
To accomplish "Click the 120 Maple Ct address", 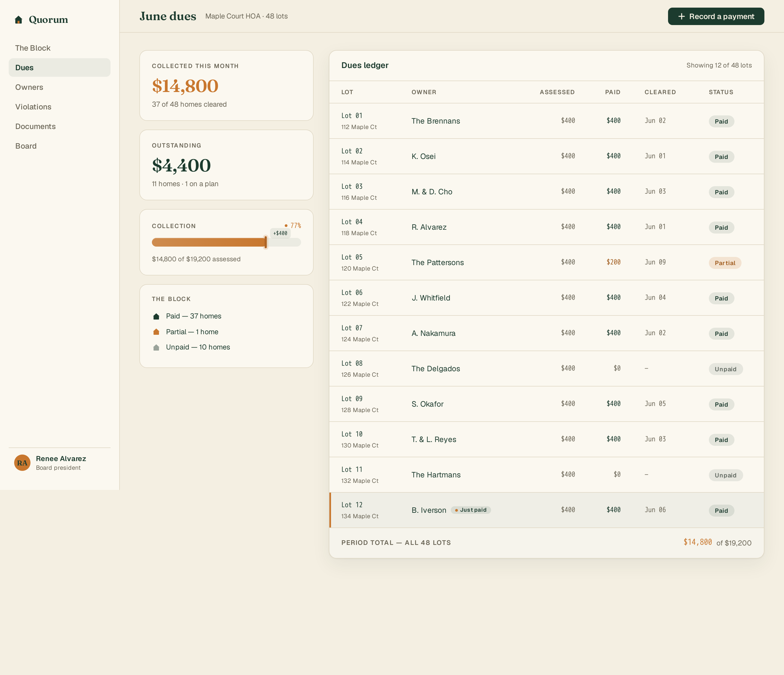I will pyautogui.click(x=359, y=269).
